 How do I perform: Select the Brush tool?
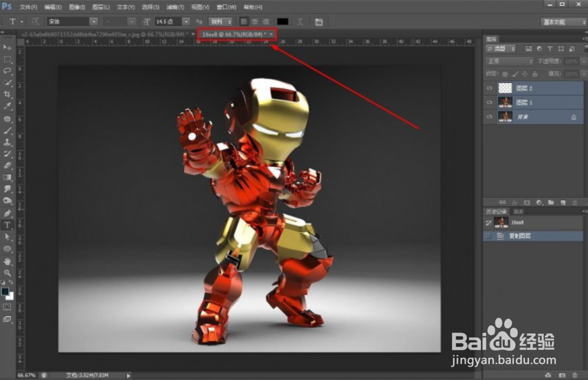coord(7,131)
